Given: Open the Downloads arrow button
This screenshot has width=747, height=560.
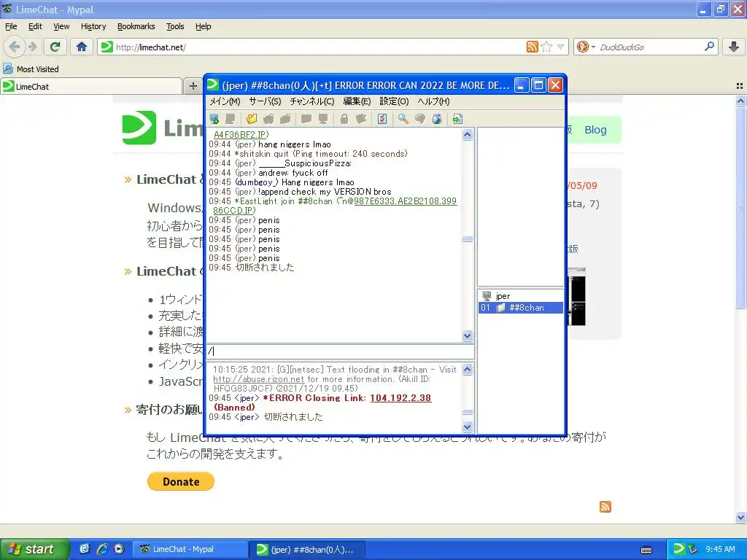Looking at the screenshot, I should (x=734, y=47).
